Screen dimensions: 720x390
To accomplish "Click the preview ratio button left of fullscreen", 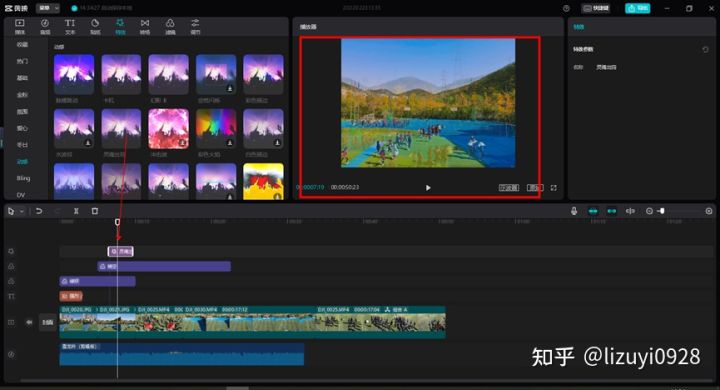I will point(535,187).
